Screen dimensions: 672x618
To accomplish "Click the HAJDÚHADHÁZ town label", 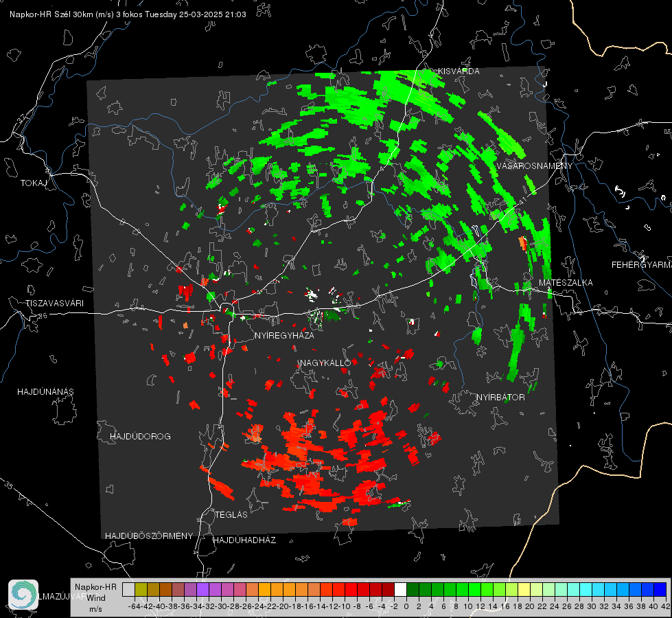I will pos(244,540).
